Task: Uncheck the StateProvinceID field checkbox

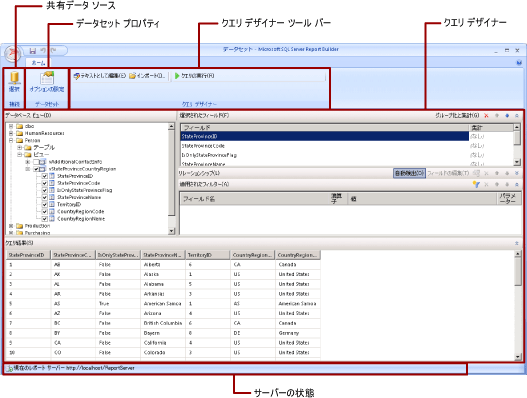Action: coord(44,176)
